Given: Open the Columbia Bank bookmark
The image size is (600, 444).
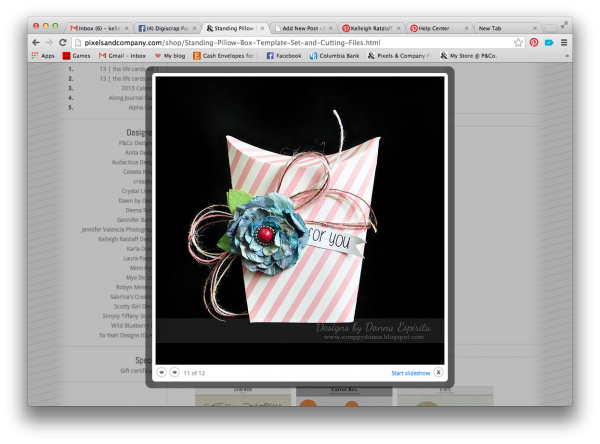Looking at the screenshot, I should coord(334,56).
